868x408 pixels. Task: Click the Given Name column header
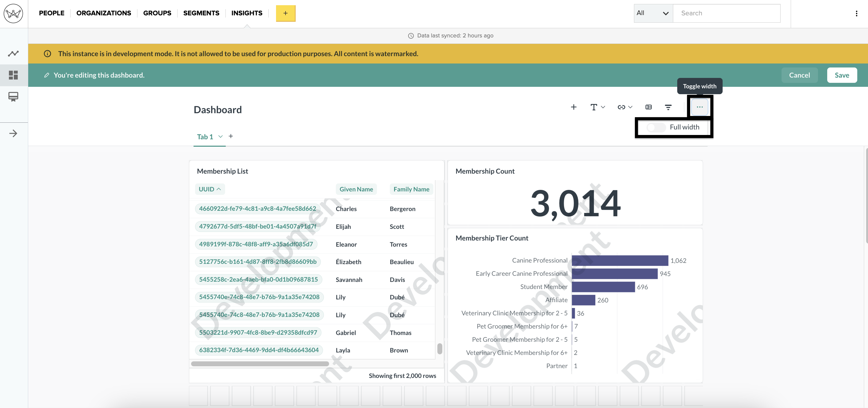pos(356,189)
